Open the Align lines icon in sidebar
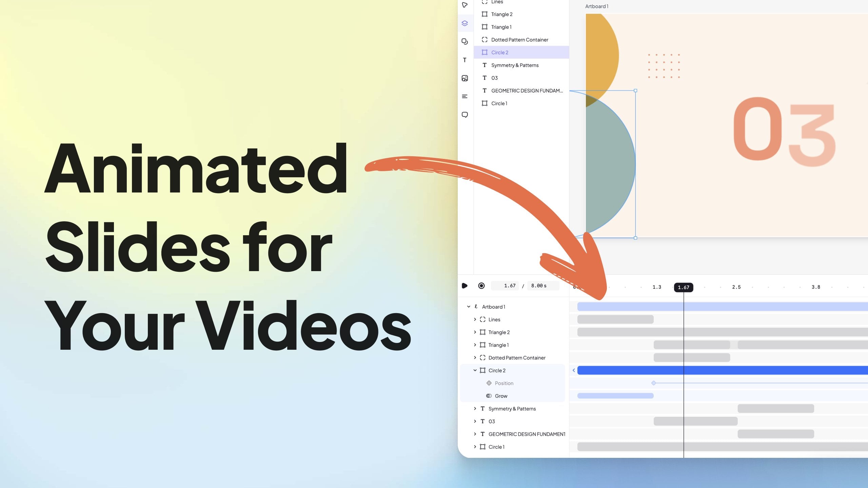 (x=465, y=97)
